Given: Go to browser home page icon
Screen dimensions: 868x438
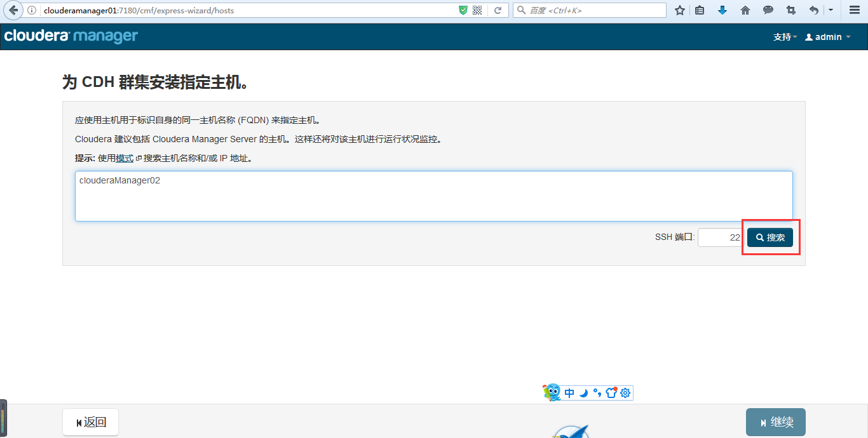Looking at the screenshot, I should [x=745, y=10].
